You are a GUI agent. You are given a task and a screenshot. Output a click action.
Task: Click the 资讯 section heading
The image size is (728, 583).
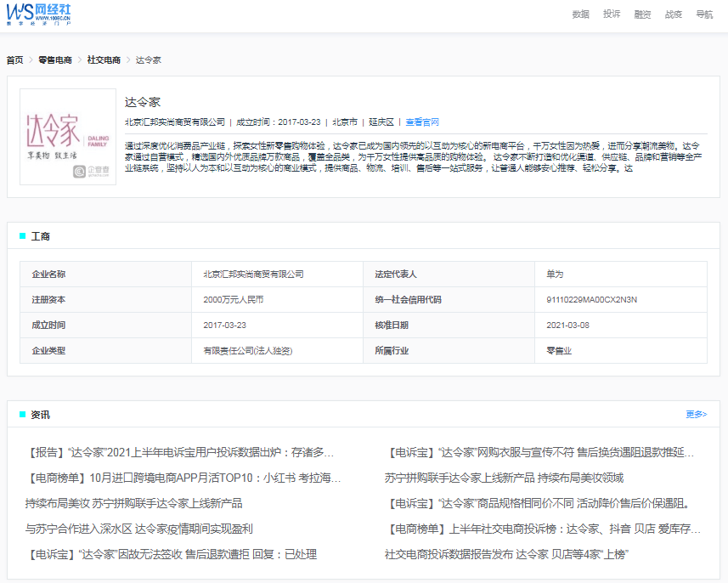point(41,415)
